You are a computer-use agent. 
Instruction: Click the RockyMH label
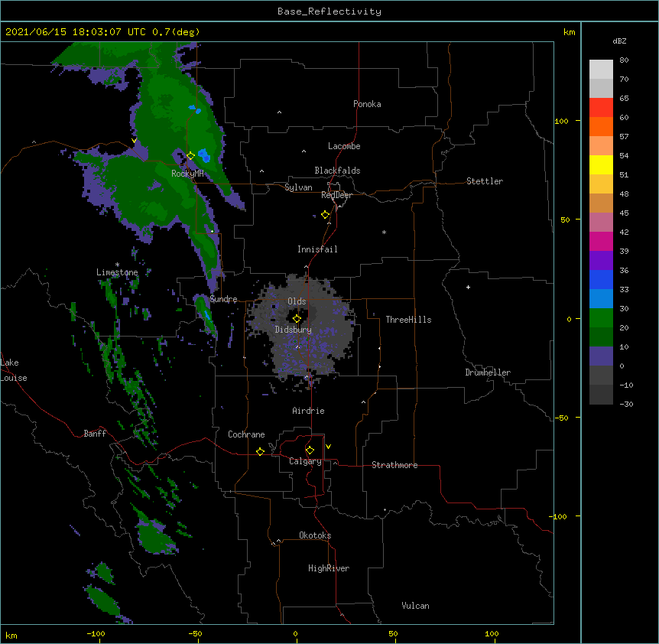[x=187, y=174]
